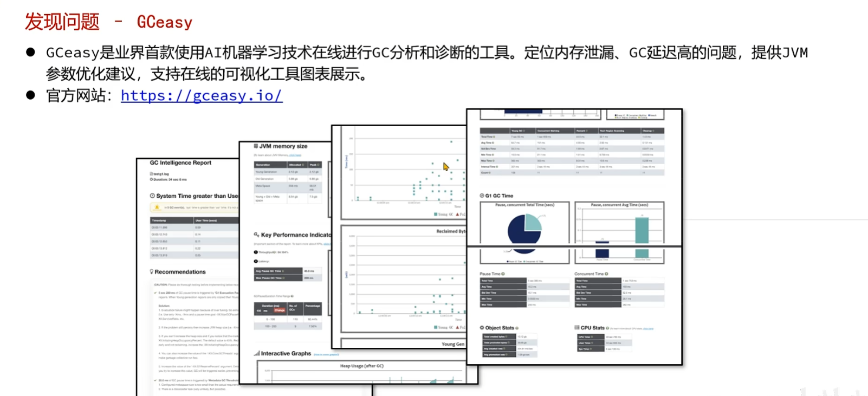Click the lightbulb icon next to Recommendations

click(152, 272)
